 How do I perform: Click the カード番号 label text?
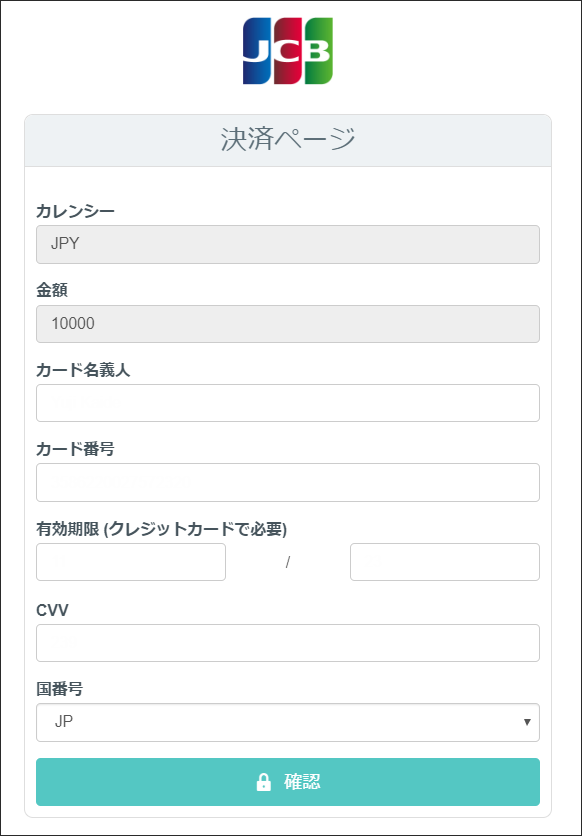tap(75, 449)
